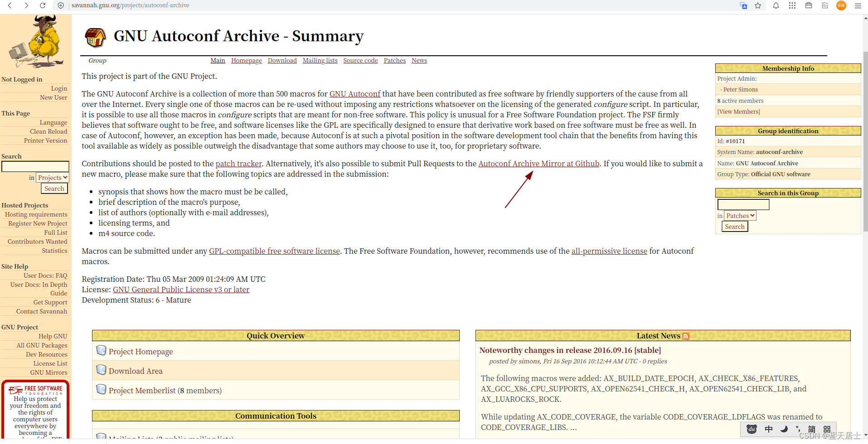Viewport: 868px width, 444px height.
Task: Reload the page via toolbar refresh icon
Action: click(43, 5)
